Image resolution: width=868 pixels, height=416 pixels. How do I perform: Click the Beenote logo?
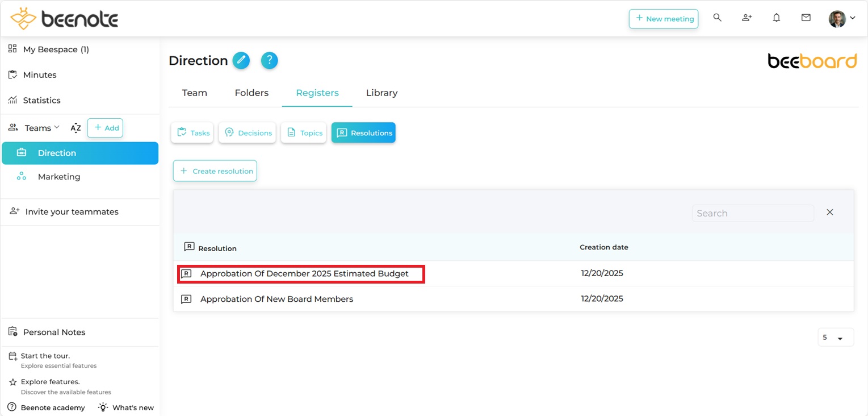pyautogui.click(x=64, y=19)
